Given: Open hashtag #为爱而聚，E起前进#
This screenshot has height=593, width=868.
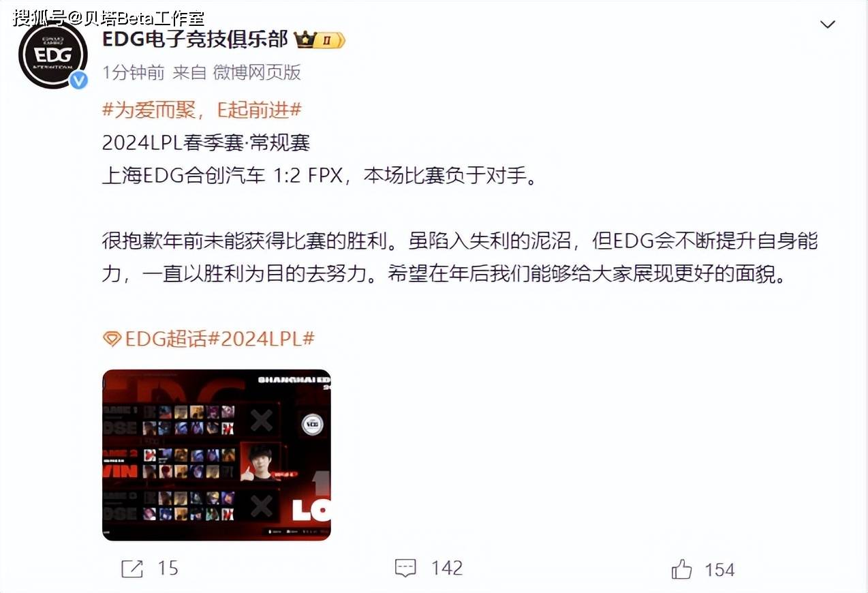Looking at the screenshot, I should 202,110.
